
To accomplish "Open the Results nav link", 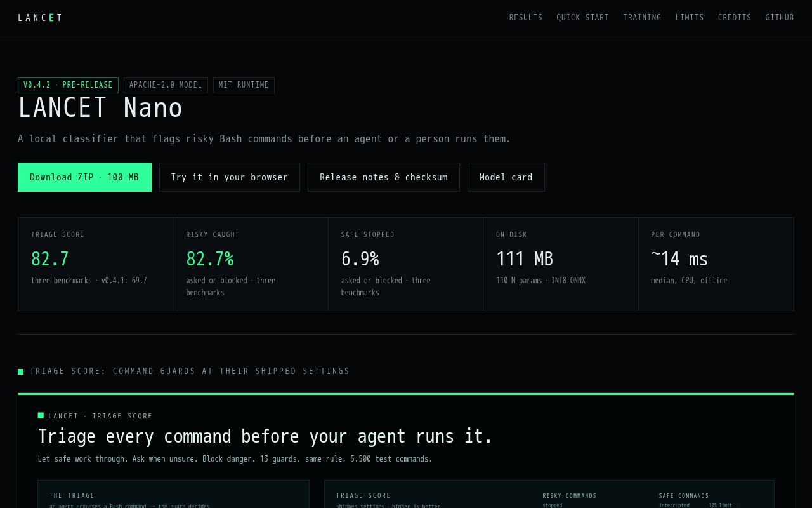I will [526, 18].
